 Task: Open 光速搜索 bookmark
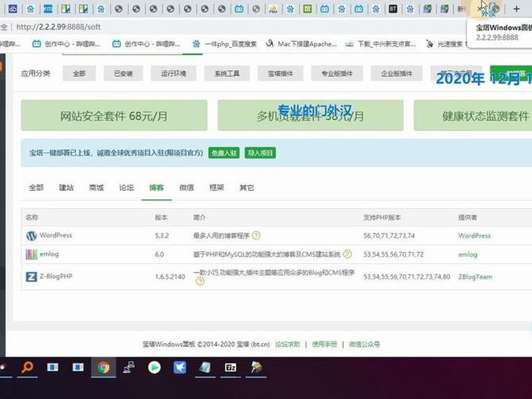[x=445, y=44]
